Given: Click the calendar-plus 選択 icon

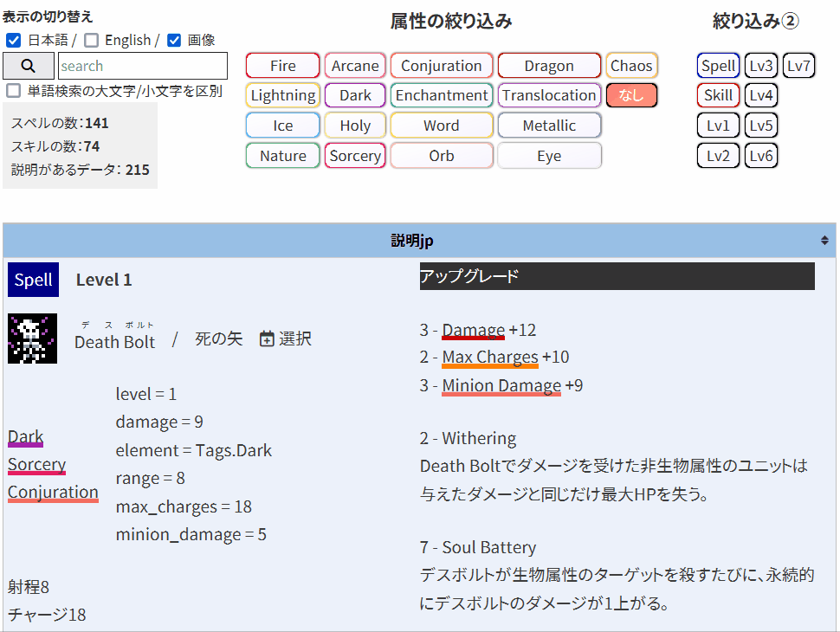Looking at the screenshot, I should tap(267, 339).
